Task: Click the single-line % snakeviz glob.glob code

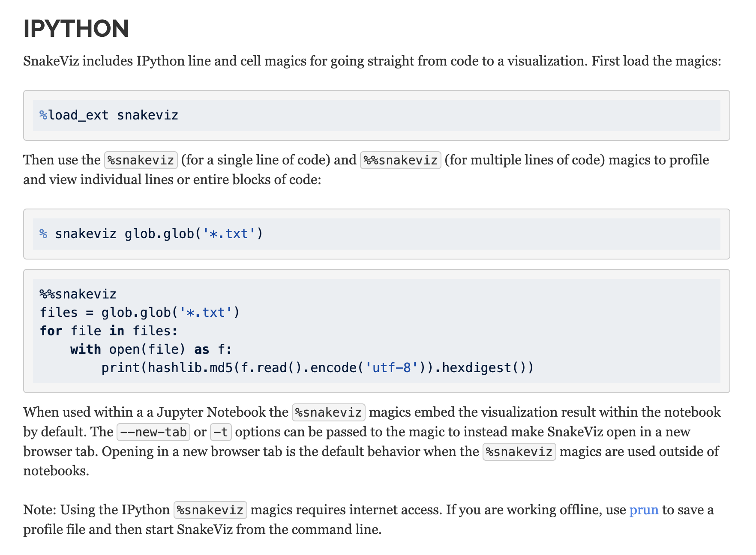Action: pyautogui.click(x=151, y=234)
